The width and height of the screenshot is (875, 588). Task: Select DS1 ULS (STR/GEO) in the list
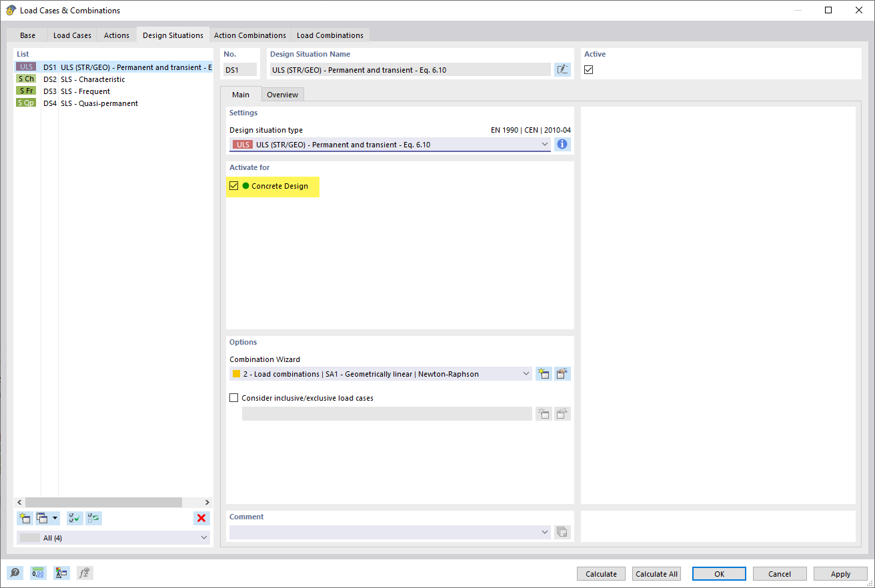tap(113, 67)
